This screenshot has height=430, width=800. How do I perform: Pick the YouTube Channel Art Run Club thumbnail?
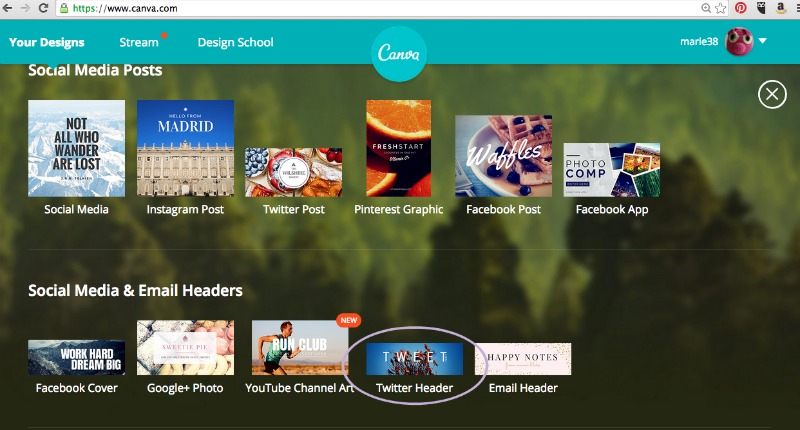(300, 348)
